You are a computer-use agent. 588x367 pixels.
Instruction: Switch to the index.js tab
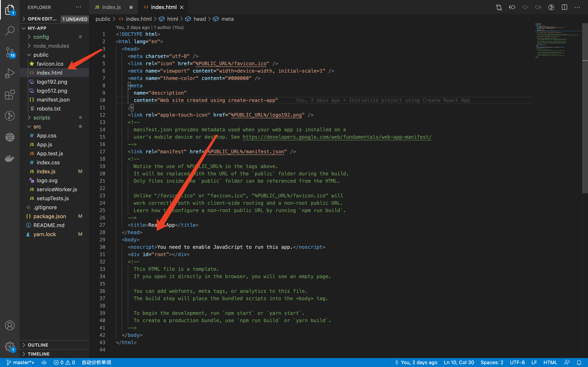tap(111, 7)
